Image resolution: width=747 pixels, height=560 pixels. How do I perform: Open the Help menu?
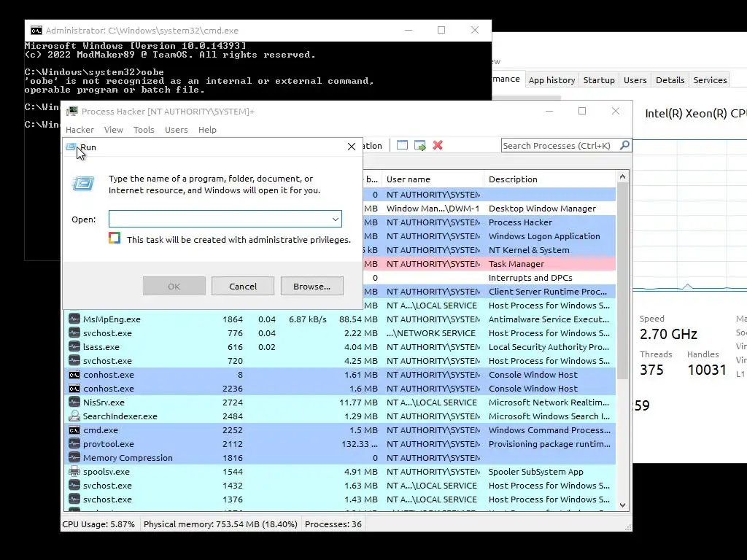click(207, 130)
